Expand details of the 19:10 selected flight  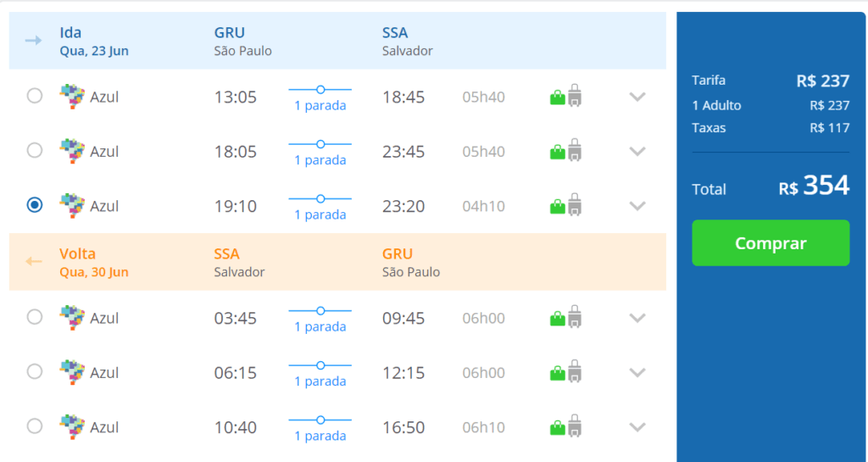[637, 206]
